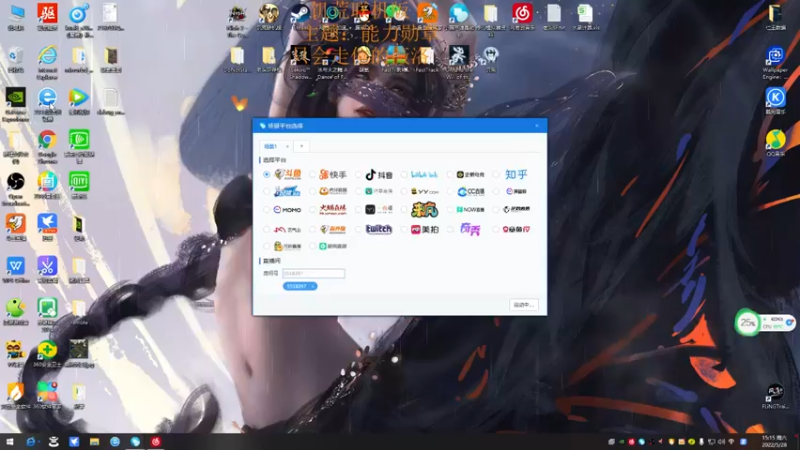The image size is (800, 450).
Task: Open the 360 software manager colorful icon
Action: 47,396
